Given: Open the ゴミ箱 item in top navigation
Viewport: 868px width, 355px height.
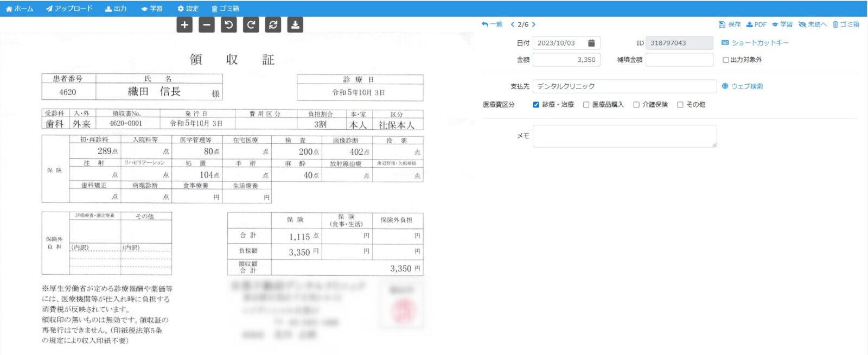Looking at the screenshot, I should [x=225, y=9].
